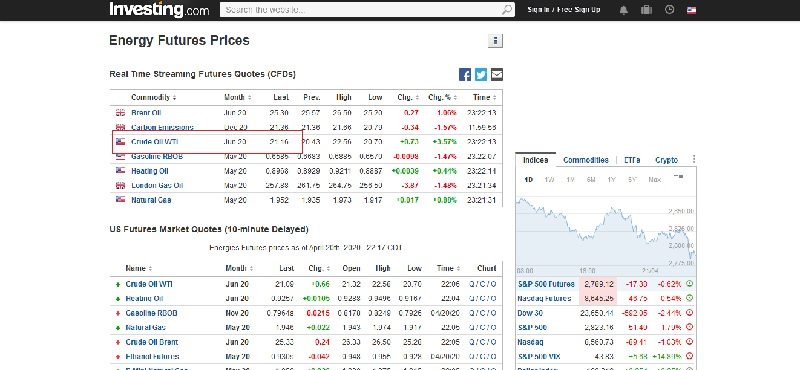This screenshot has height=370, width=800.
Task: Switch to the Commodities tab
Action: (x=586, y=160)
